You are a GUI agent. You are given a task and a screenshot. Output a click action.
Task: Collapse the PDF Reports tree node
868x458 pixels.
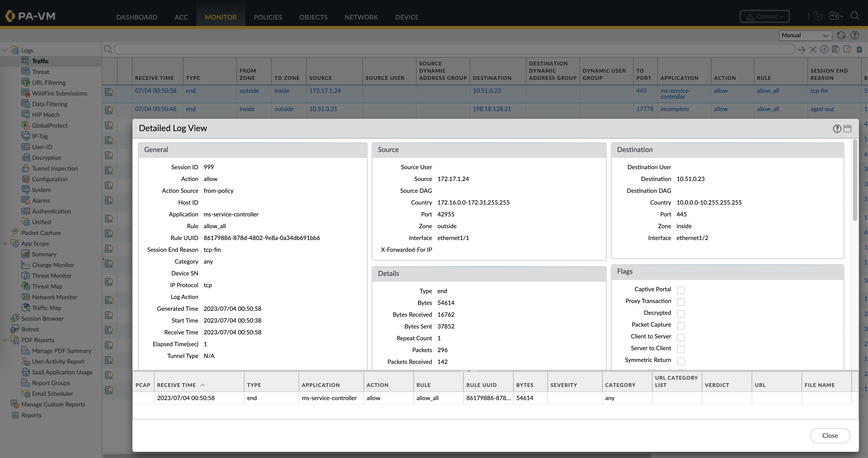tap(5, 340)
